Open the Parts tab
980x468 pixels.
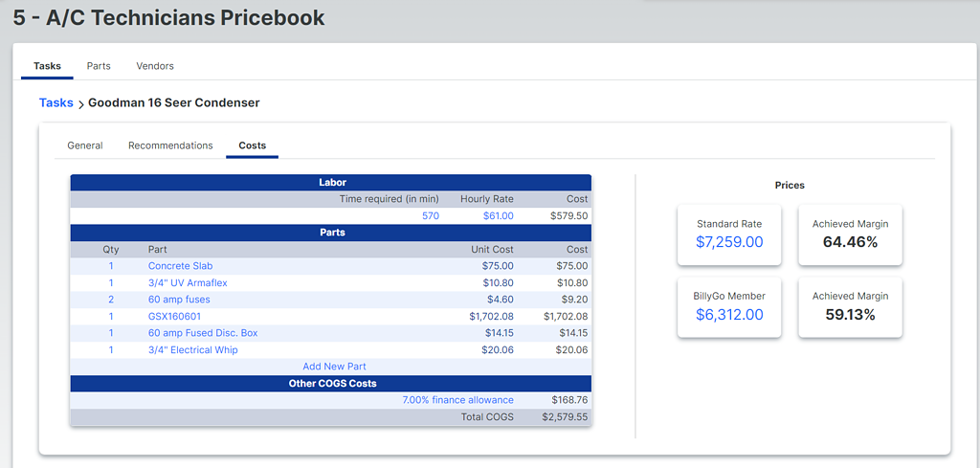[x=99, y=66]
